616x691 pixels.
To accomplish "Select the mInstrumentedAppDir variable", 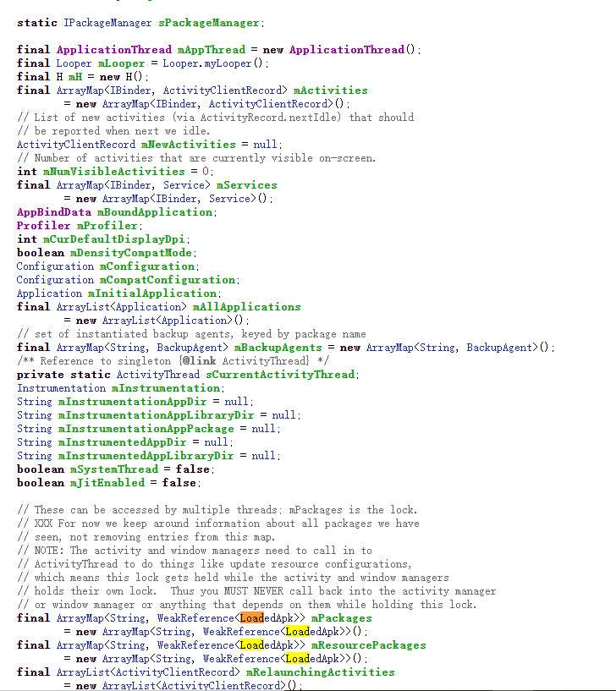I will pos(122,442).
